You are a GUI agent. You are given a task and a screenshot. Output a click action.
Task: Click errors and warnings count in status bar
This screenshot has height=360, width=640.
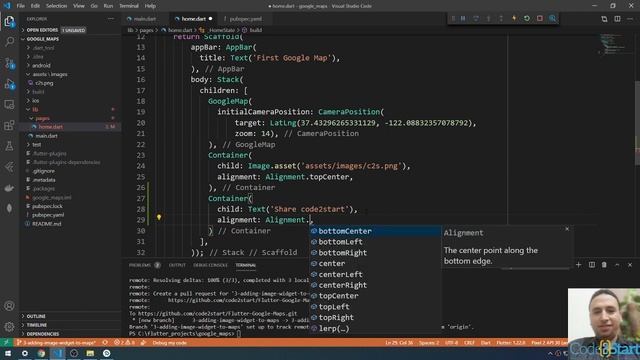[124, 343]
